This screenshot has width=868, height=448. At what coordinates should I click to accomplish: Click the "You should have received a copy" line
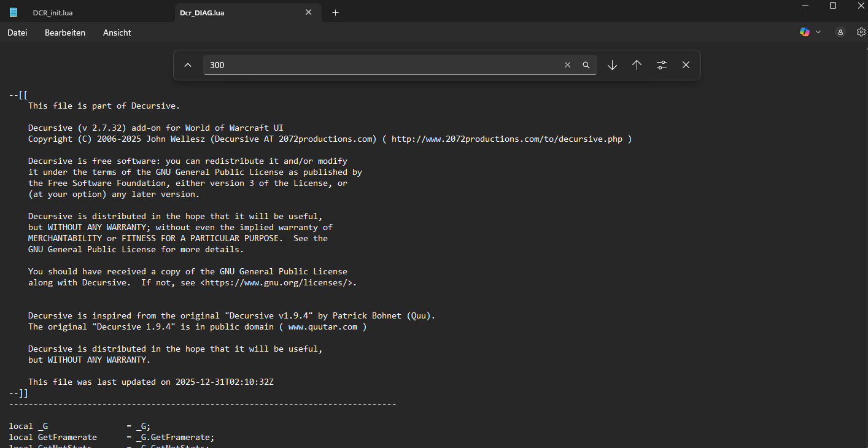point(188,271)
